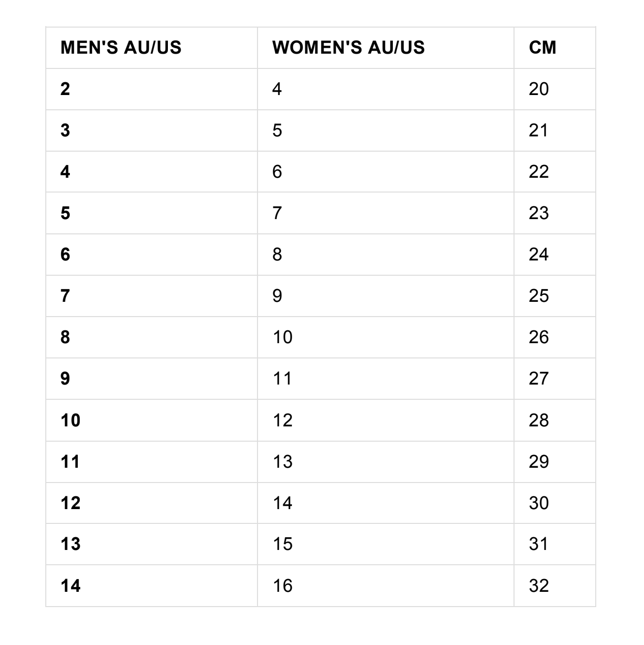Click the WOMEN'S AU/US column header
The height and width of the screenshot is (645, 644).
[x=348, y=48]
